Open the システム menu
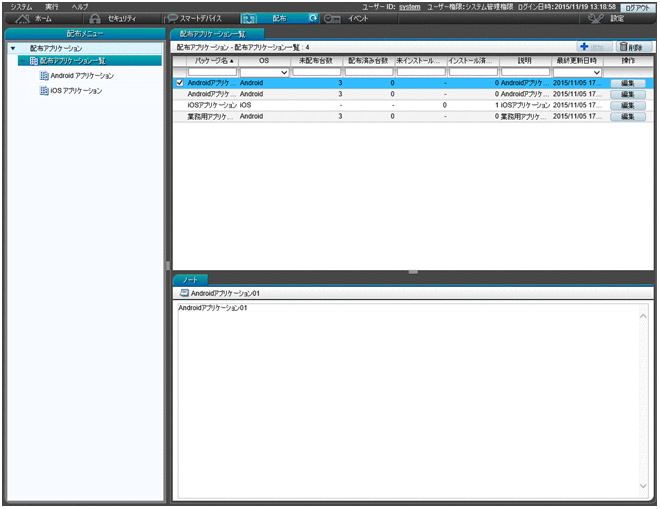Screen dimensions: 660x509 (21, 6)
